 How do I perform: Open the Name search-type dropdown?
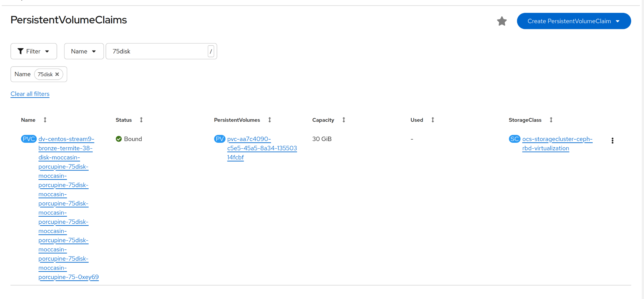[84, 51]
